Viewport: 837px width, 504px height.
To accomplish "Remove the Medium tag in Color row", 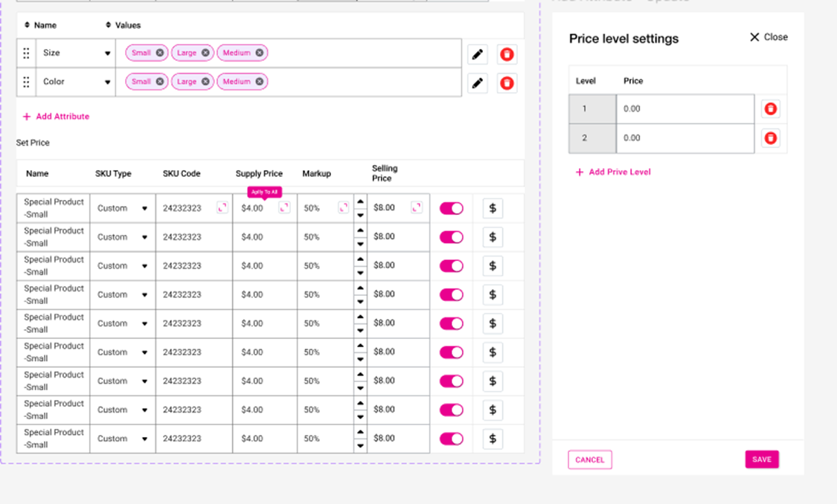I will [x=259, y=82].
